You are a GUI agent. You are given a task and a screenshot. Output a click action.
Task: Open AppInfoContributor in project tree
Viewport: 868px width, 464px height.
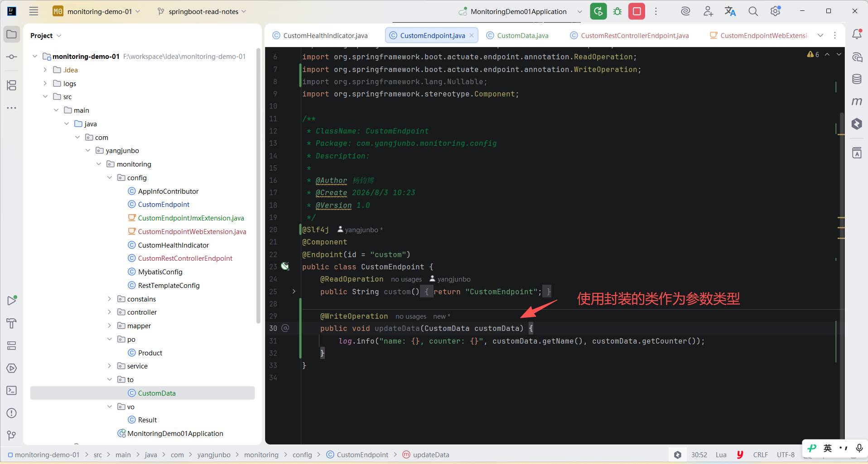[168, 191]
